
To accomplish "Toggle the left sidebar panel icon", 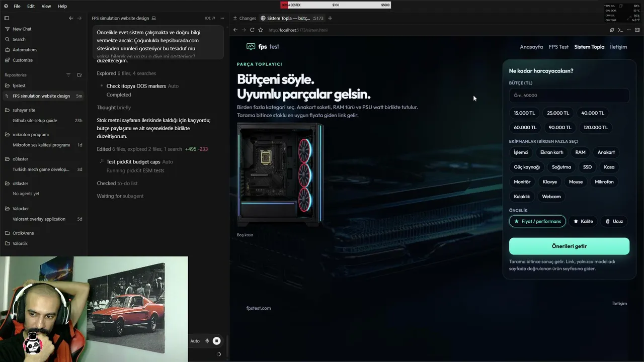I will pyautogui.click(x=7, y=18).
